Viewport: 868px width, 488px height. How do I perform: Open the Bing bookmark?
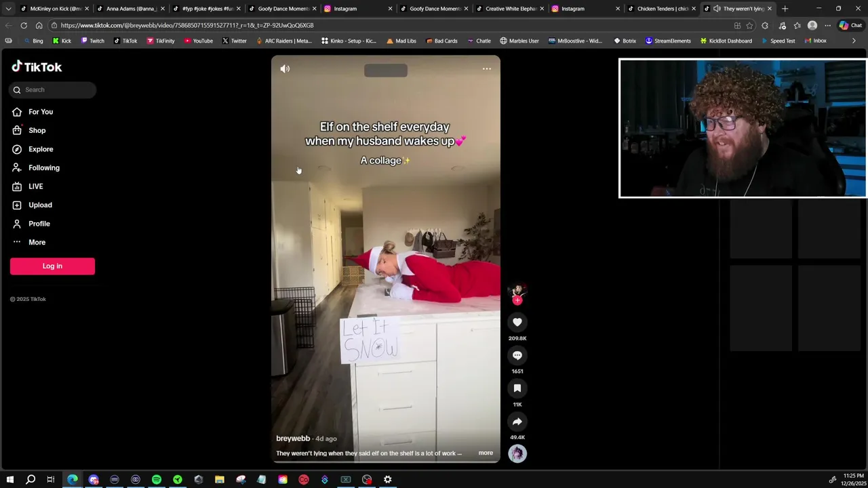tap(33, 41)
